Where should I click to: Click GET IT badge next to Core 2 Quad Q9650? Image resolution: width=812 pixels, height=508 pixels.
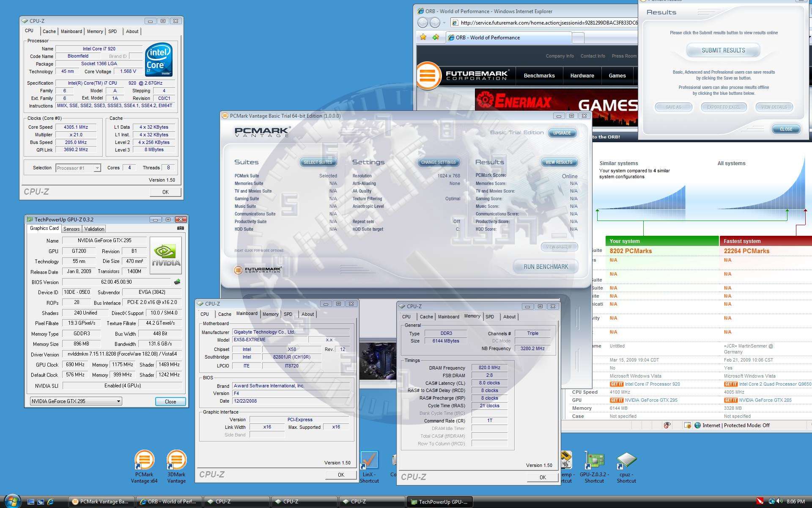coord(730,384)
